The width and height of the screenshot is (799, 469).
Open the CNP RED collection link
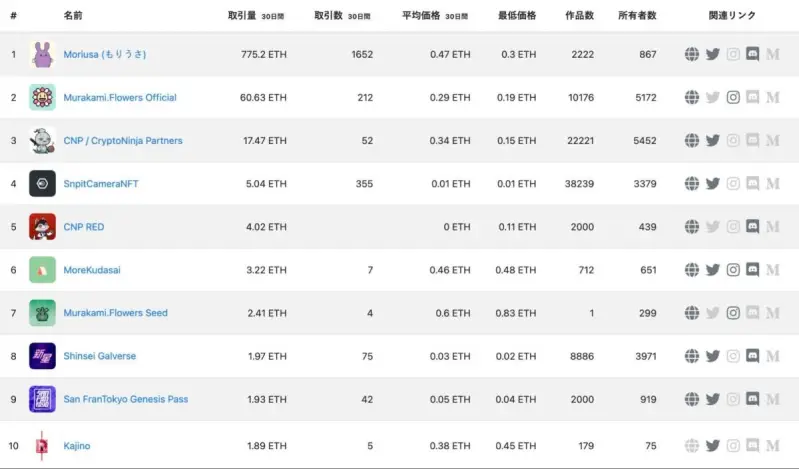point(84,227)
